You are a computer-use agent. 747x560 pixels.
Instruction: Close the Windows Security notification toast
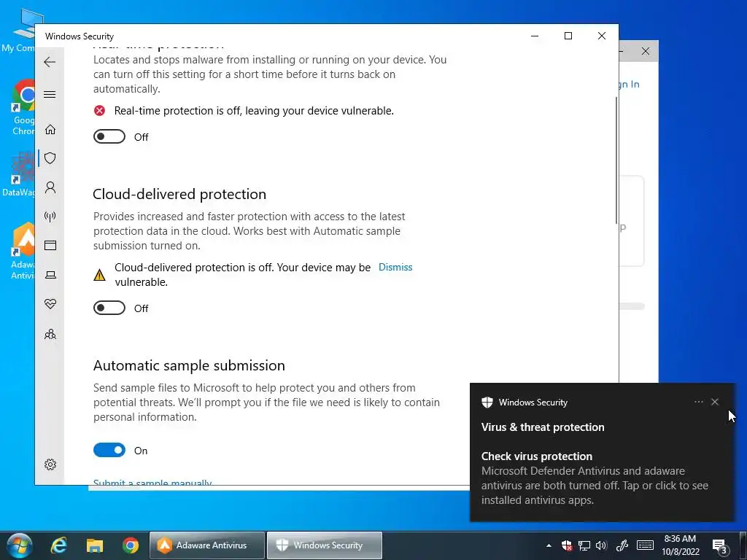click(715, 402)
